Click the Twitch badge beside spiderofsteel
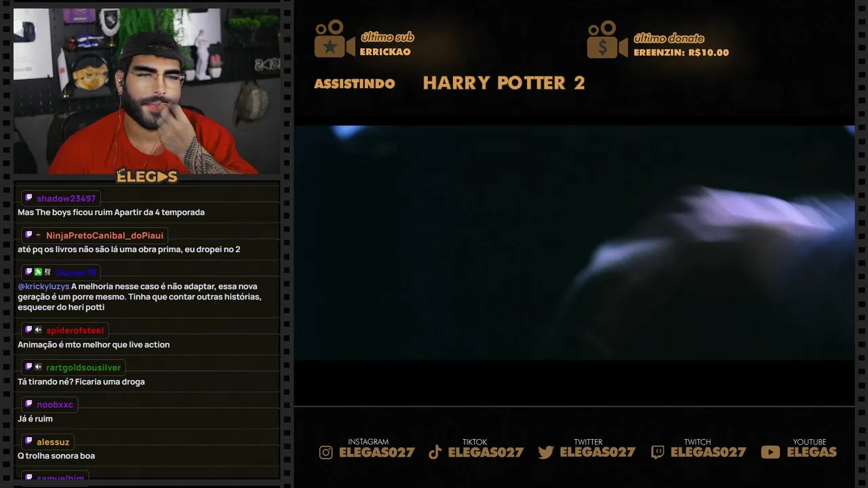Viewport: 868px width, 488px height. (28, 330)
